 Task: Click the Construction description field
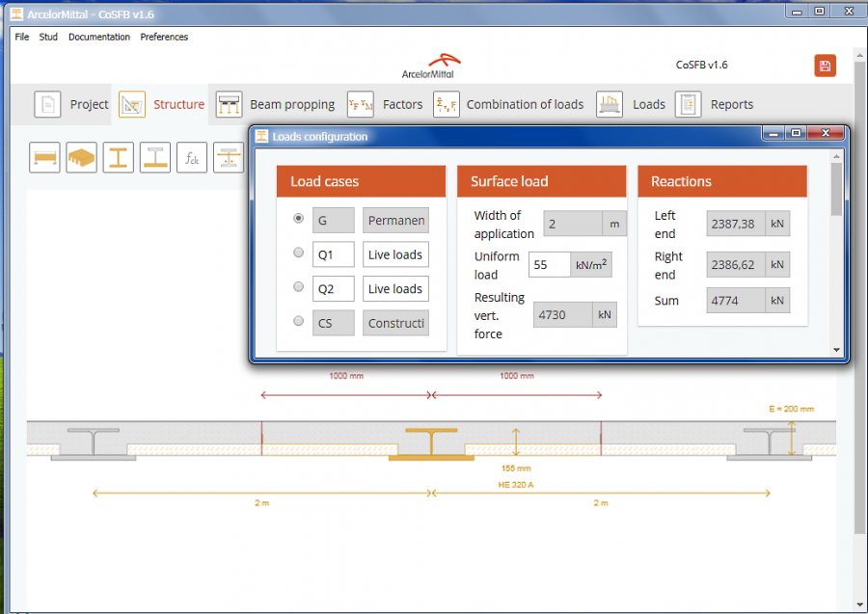click(395, 323)
